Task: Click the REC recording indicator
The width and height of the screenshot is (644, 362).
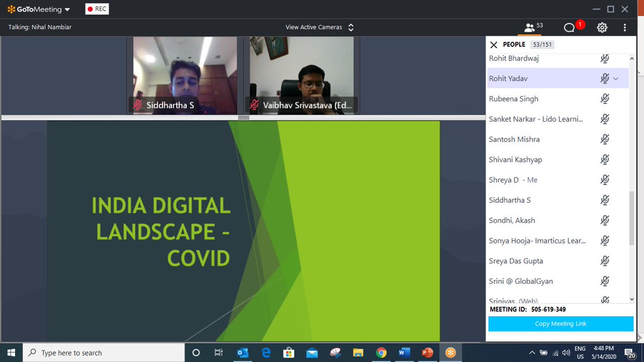Action: (x=97, y=9)
